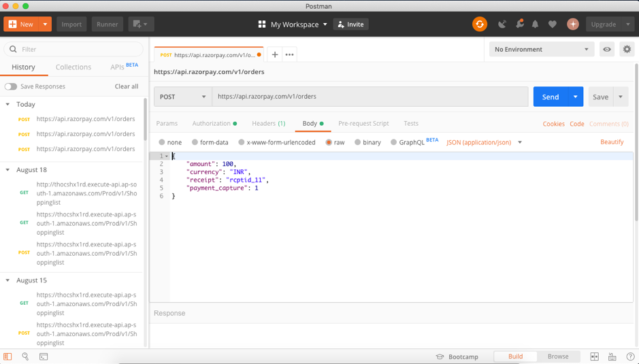This screenshot has width=639, height=364.
Task: Open the notifications bell
Action: pyautogui.click(x=535, y=24)
